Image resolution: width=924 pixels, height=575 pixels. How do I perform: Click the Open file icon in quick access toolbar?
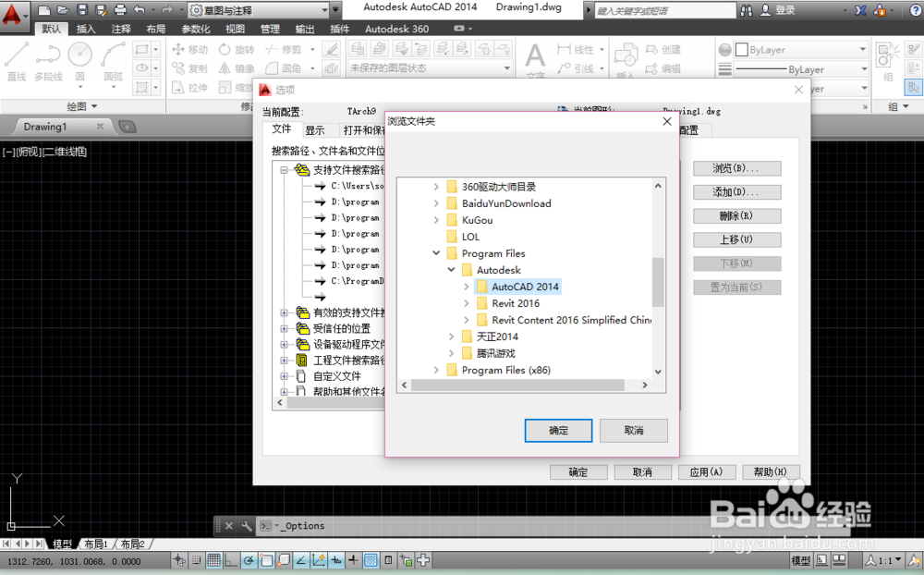63,10
